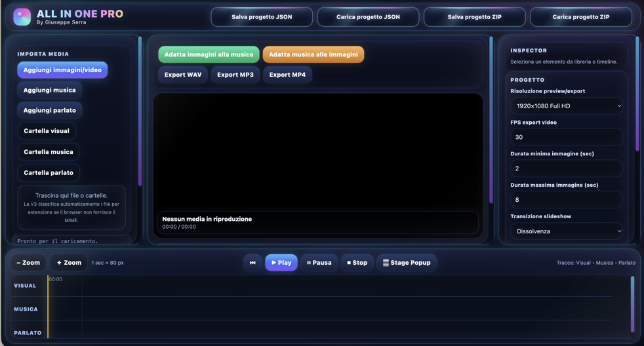Click Adatta musica alle immagini
Image resolution: width=644 pixels, height=346 pixels.
(313, 54)
